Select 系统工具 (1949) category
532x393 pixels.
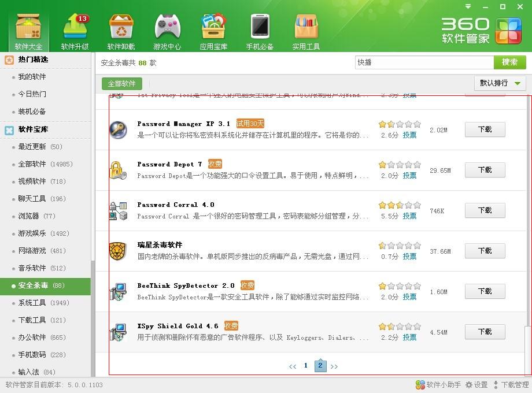44,303
